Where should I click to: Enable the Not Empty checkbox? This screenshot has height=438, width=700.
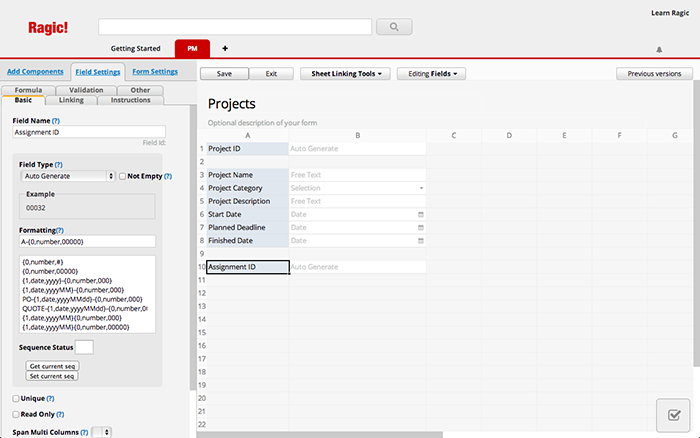click(122, 176)
